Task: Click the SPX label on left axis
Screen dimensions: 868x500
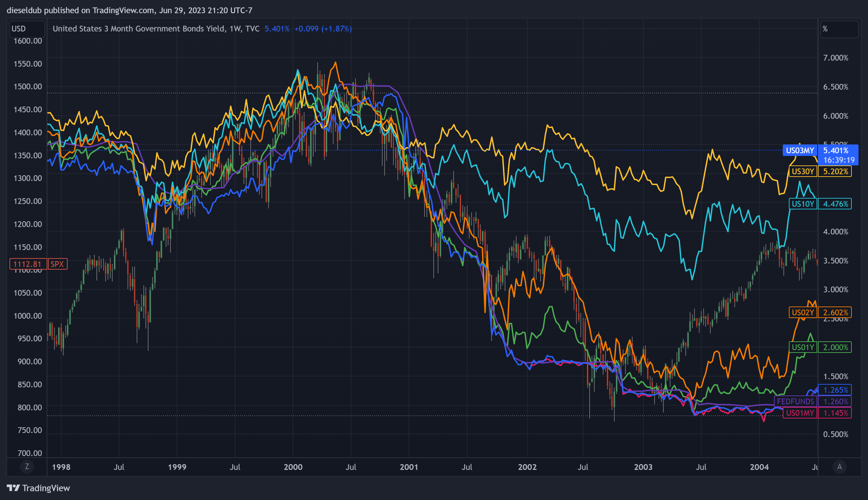Action: [58, 264]
